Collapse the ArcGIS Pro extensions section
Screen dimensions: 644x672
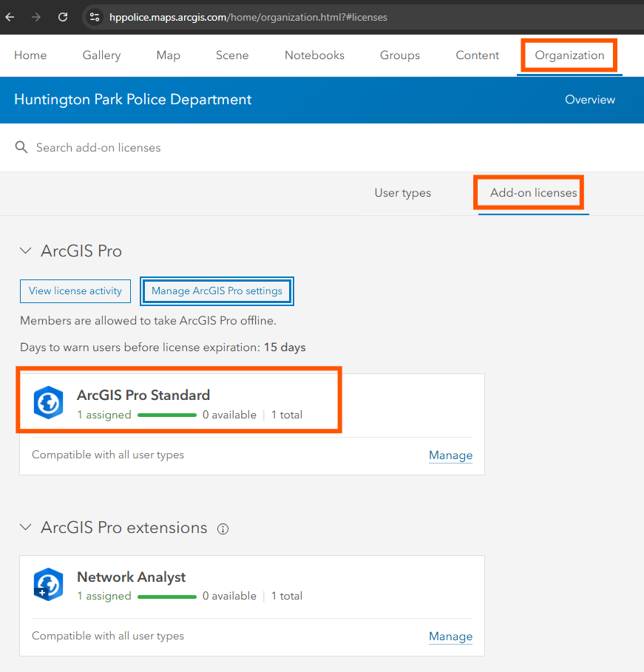tap(26, 526)
